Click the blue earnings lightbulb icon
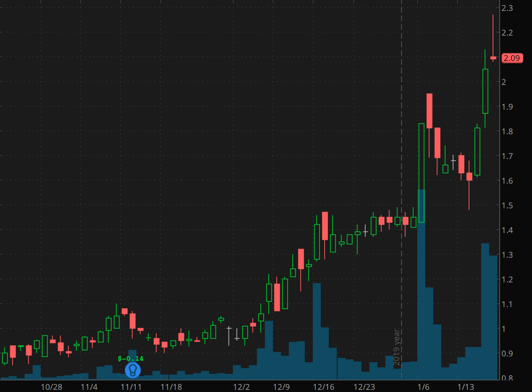The width and height of the screenshot is (532, 392). point(132,370)
